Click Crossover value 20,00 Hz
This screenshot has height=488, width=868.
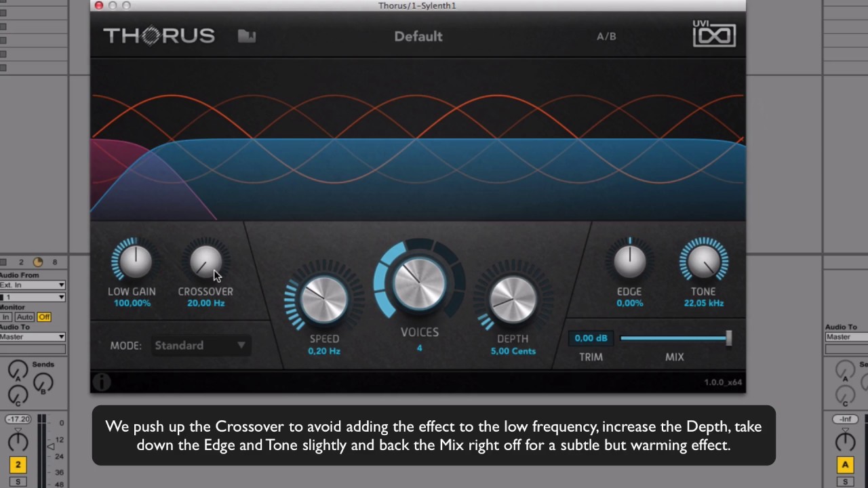pyautogui.click(x=205, y=304)
